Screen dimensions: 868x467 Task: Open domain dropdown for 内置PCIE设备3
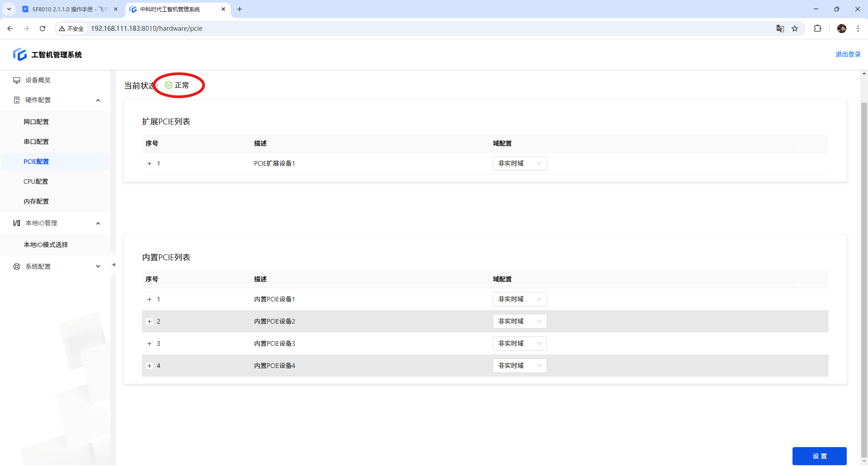(x=519, y=343)
